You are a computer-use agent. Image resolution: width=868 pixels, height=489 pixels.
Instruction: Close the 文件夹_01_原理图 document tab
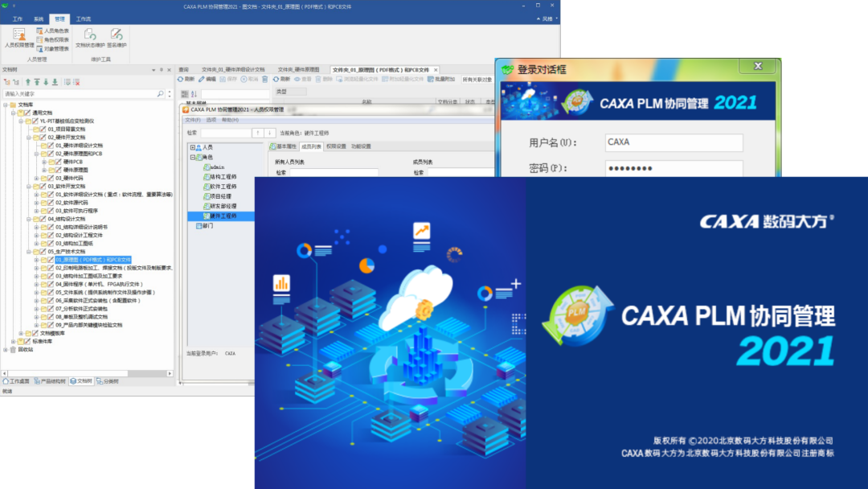436,70
